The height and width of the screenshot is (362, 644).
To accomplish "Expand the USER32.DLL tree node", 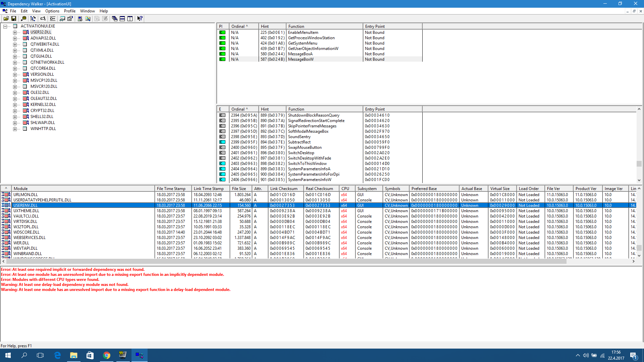I will (15, 33).
